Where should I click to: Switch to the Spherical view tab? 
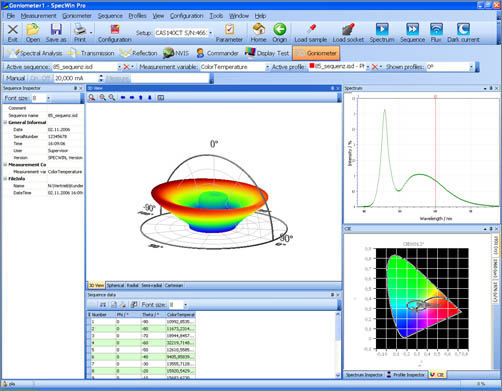click(115, 285)
